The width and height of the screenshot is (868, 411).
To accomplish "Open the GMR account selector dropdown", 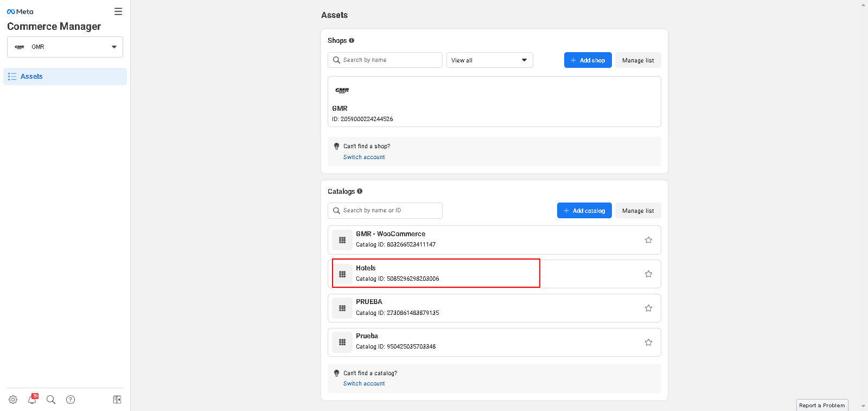I will 65,47.
